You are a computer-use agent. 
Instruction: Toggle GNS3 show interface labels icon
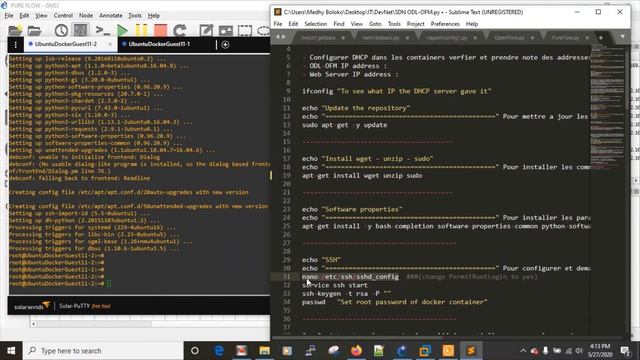point(80,30)
